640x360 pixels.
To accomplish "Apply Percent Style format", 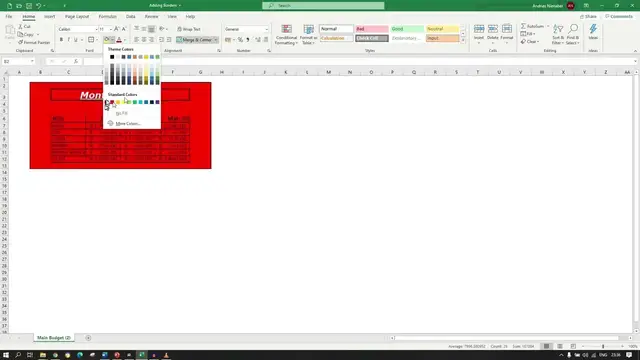I will (x=240, y=40).
